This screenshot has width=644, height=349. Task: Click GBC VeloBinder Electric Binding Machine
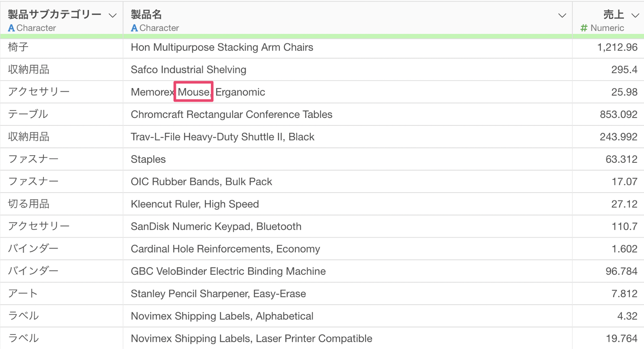pos(228,271)
